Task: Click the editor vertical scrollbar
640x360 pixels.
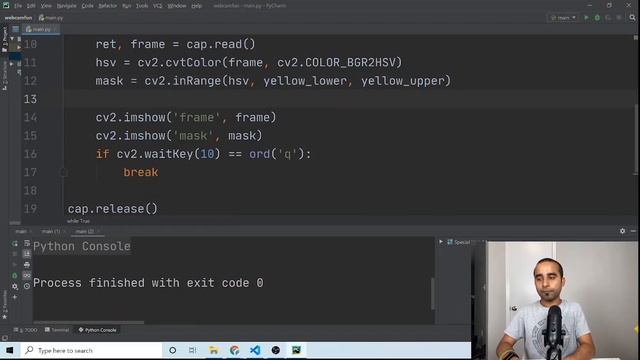Action: pyautogui.click(x=635, y=139)
